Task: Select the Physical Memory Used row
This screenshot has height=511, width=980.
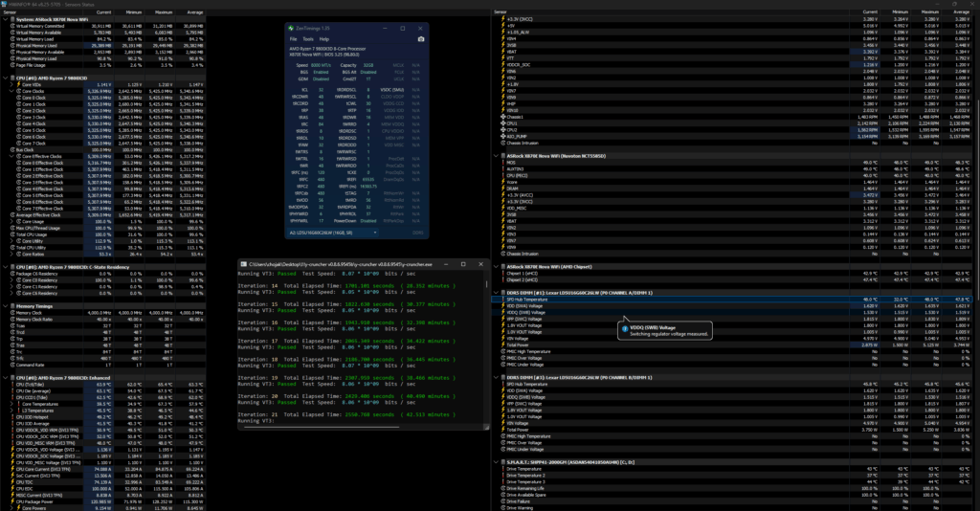Action: [x=103, y=46]
